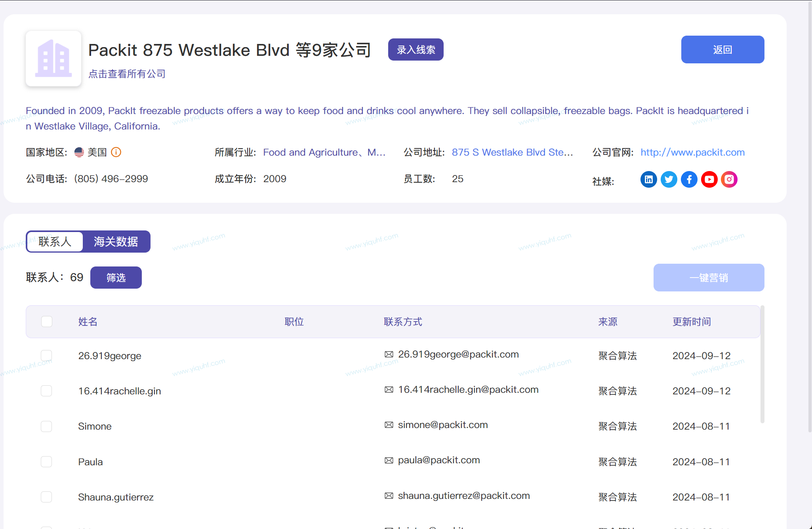Click the contact table's vertical scrollbar
This screenshot has width=812, height=529.
(762, 364)
